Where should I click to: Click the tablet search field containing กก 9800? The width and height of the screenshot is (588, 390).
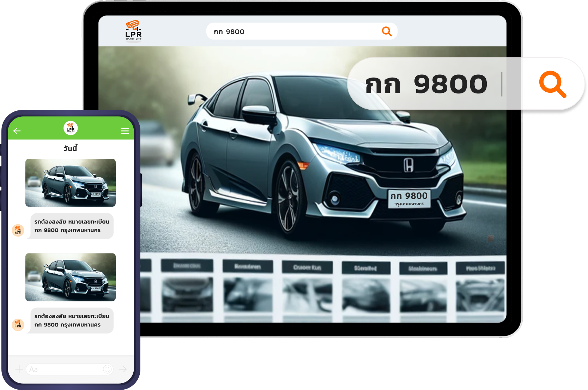click(293, 31)
